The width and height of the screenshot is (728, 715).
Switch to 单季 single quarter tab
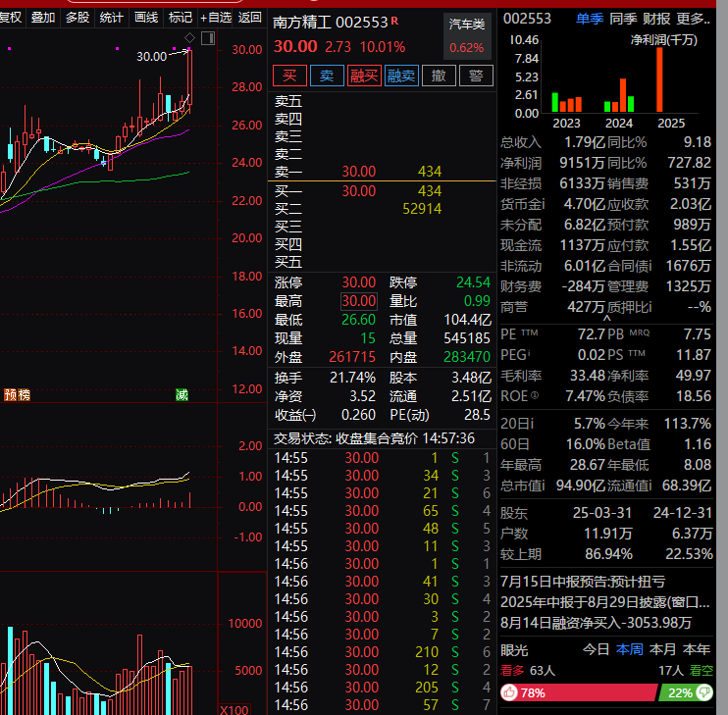point(590,19)
